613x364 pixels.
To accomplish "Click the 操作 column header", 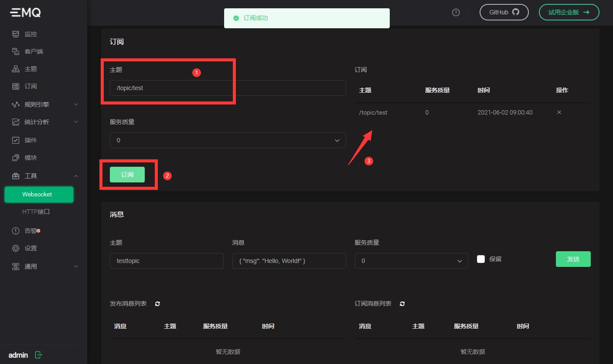I will pos(562,90).
